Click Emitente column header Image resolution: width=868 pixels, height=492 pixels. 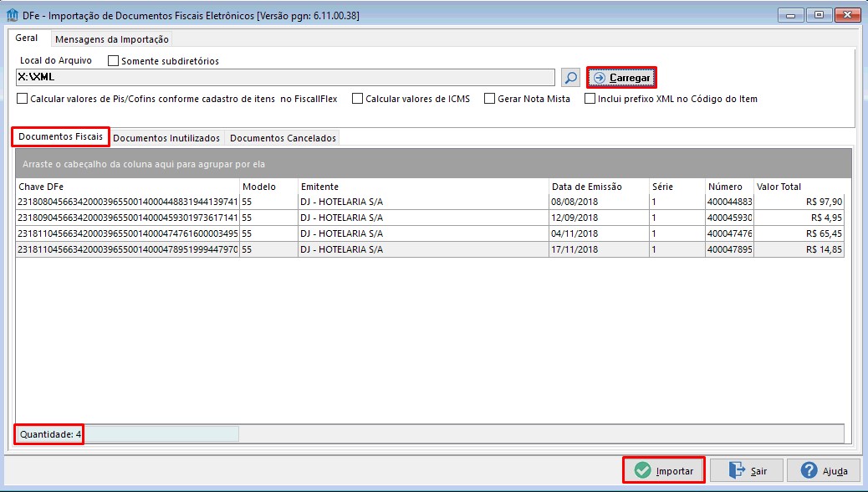pos(423,186)
